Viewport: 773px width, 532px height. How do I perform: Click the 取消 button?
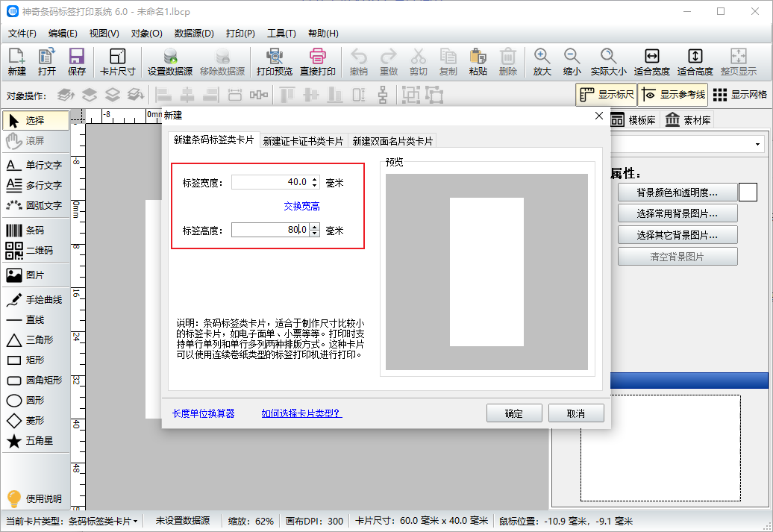coord(576,413)
